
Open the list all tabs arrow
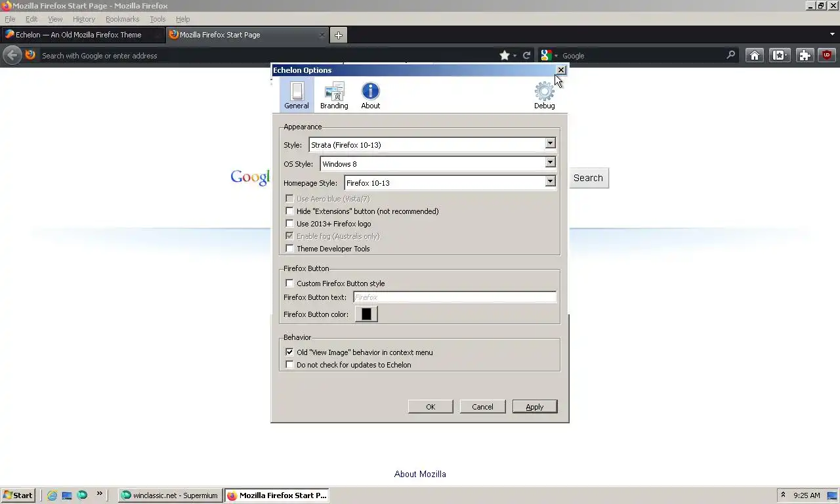click(832, 34)
